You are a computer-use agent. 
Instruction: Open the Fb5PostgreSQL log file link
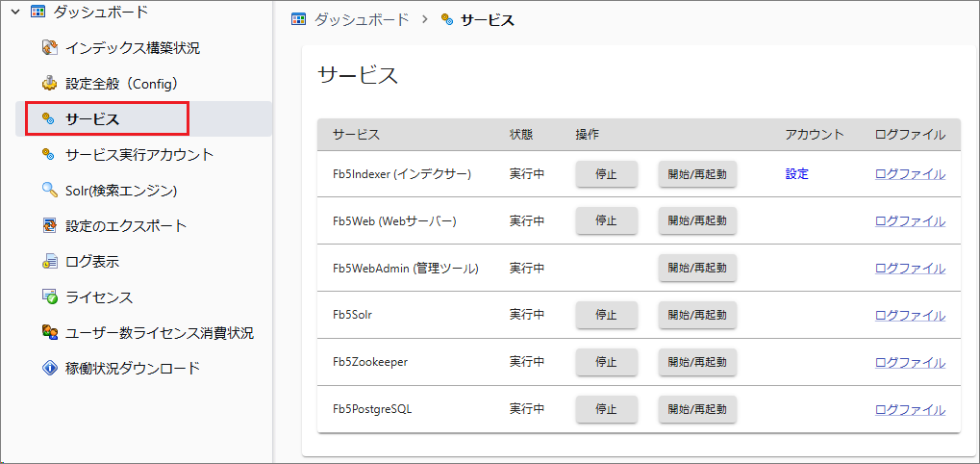pos(910,410)
